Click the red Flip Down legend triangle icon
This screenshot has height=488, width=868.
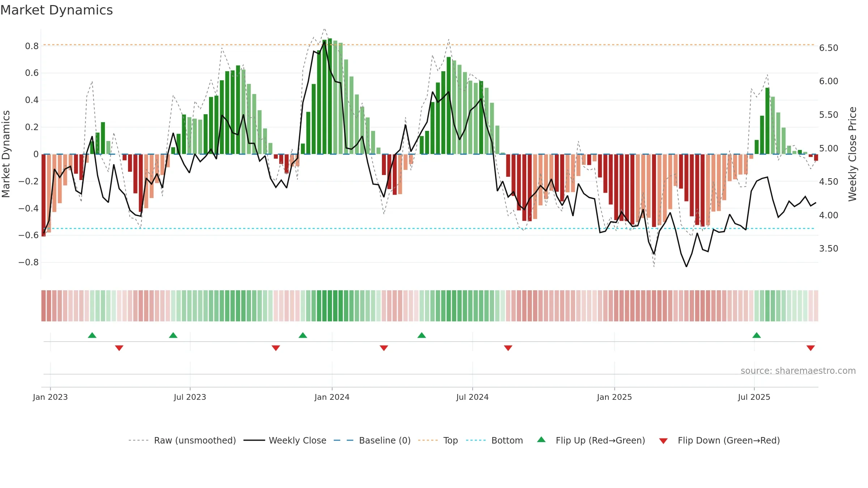(663, 441)
